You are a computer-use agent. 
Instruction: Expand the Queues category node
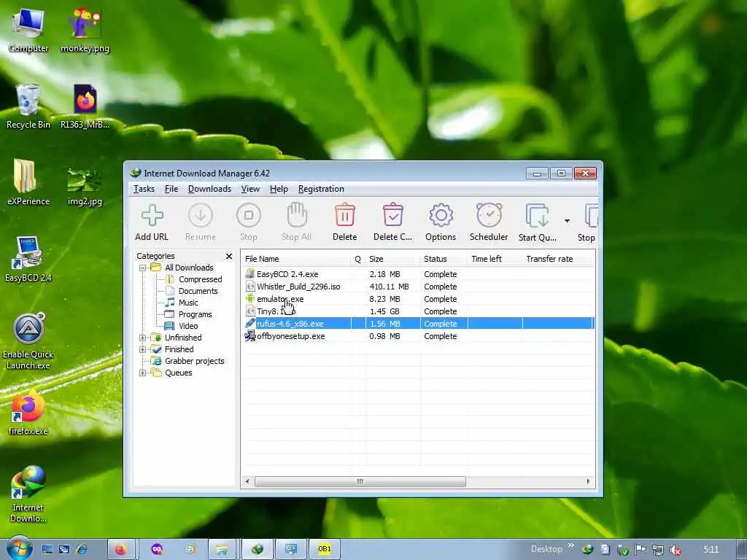(x=142, y=373)
